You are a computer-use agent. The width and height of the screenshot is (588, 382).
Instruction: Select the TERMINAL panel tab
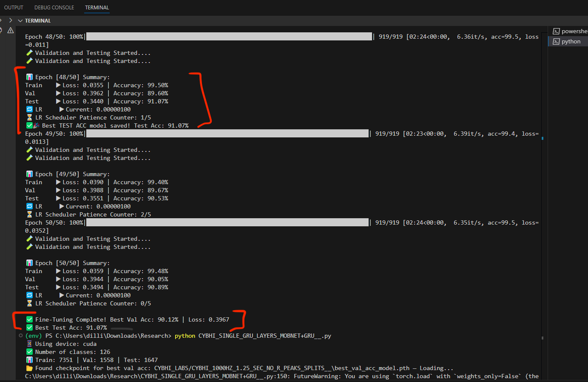[97, 7]
